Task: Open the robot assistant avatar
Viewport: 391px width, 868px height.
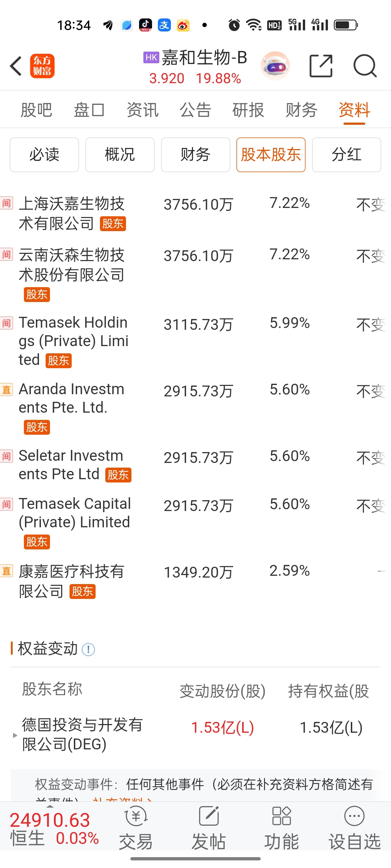Action: (276, 66)
